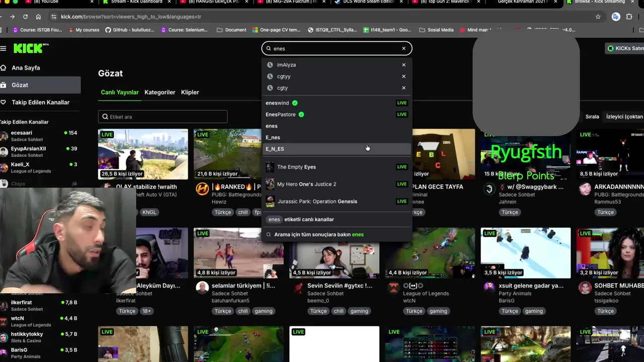Choose the E_nes channel suggestion
This screenshot has height=362, width=644.
point(336,138)
